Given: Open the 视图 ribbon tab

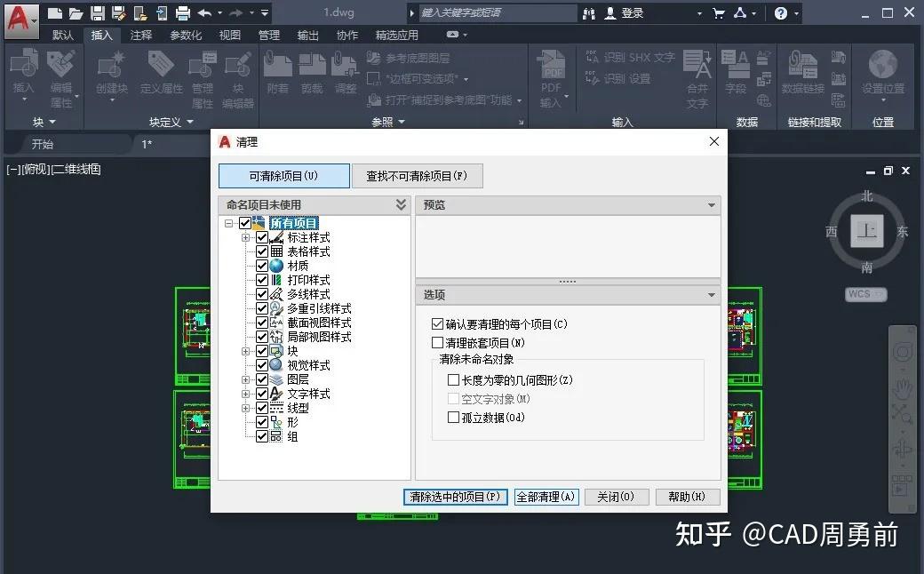Looking at the screenshot, I should (x=229, y=35).
